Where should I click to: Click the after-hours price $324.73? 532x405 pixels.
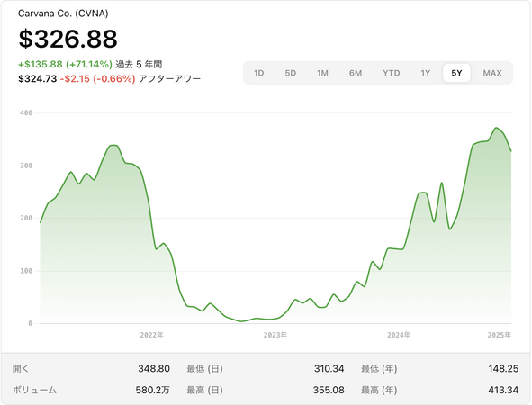tap(37, 78)
